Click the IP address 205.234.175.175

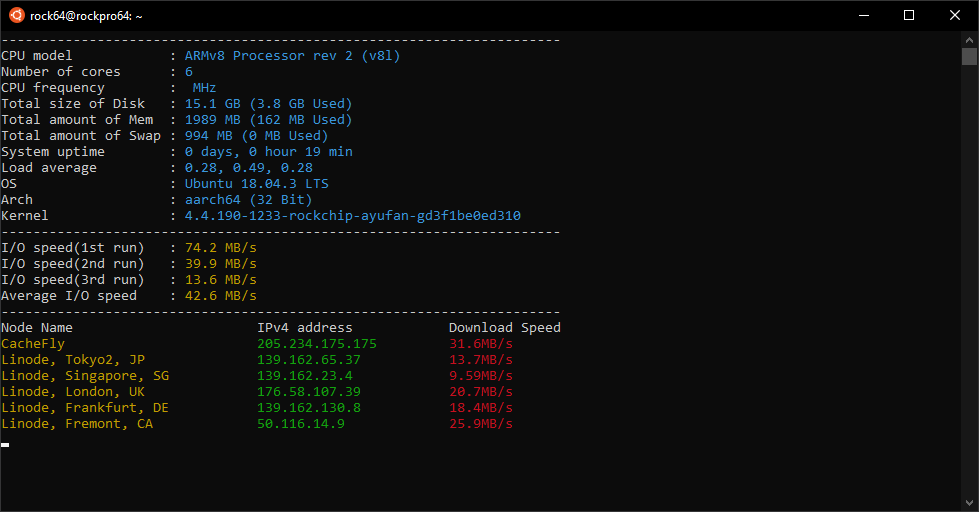click(316, 344)
